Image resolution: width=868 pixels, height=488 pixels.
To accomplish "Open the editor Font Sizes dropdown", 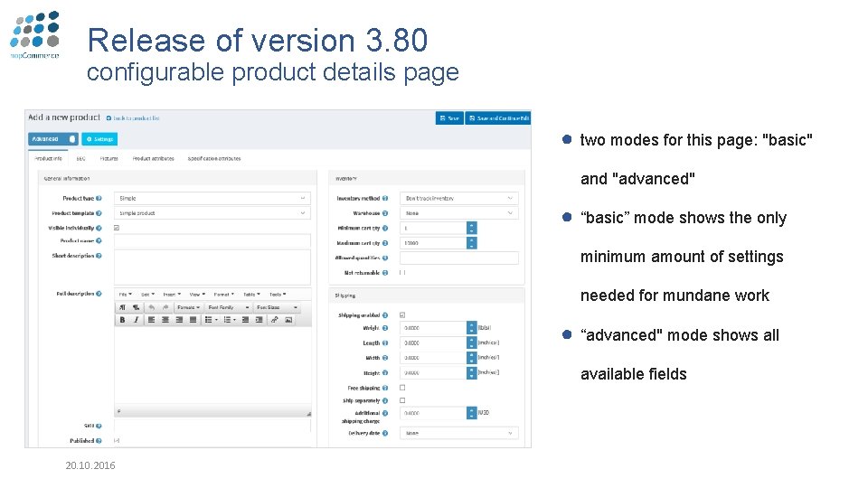I will coord(278,307).
